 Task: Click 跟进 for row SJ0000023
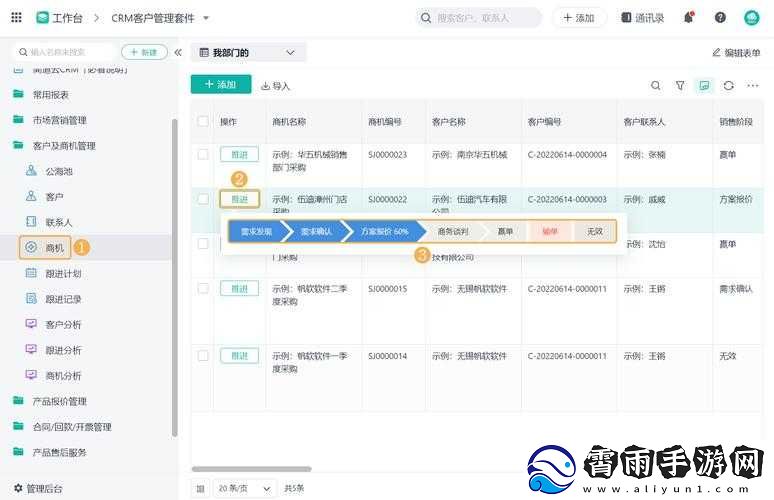(x=239, y=154)
